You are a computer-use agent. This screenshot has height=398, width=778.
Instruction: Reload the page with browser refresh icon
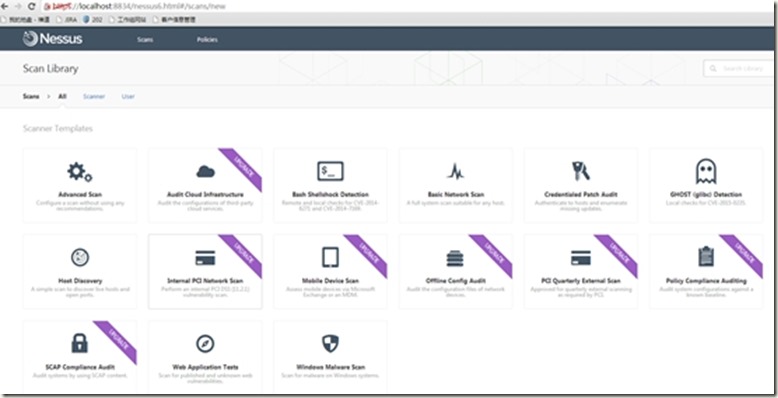[x=32, y=6]
